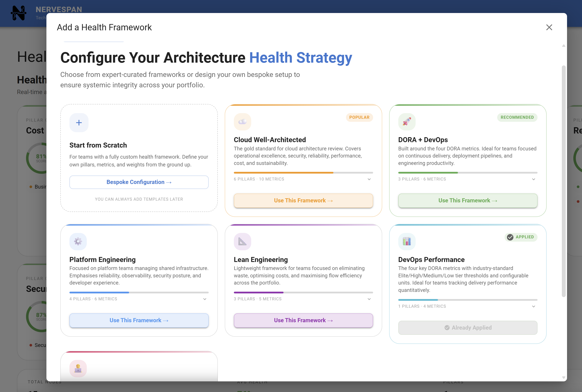Click the DORA + DevOps green progress bar

[x=468, y=173]
